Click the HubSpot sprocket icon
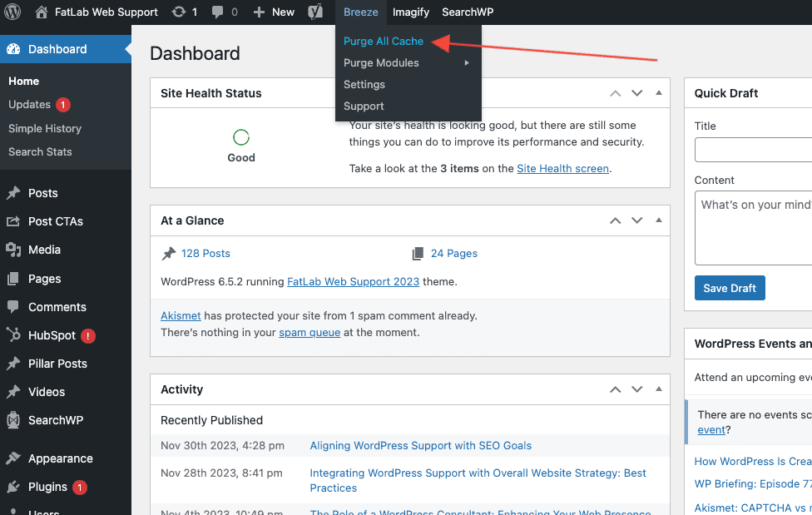The image size is (812, 515). pyautogui.click(x=14, y=335)
